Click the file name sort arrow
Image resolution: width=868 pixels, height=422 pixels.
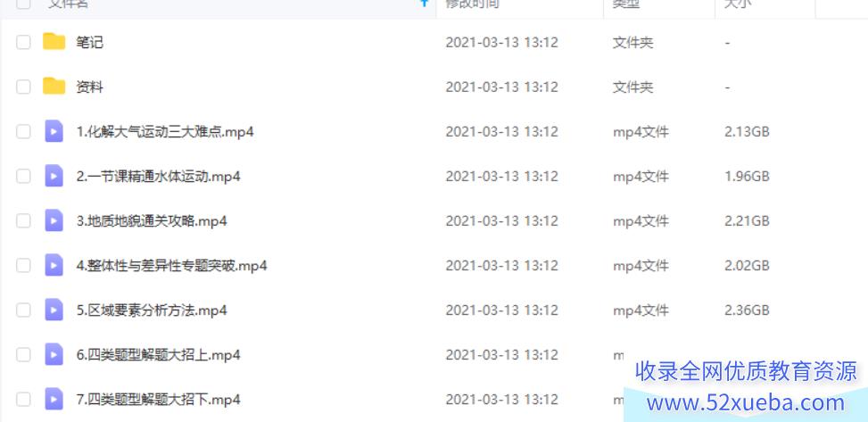[425, 4]
